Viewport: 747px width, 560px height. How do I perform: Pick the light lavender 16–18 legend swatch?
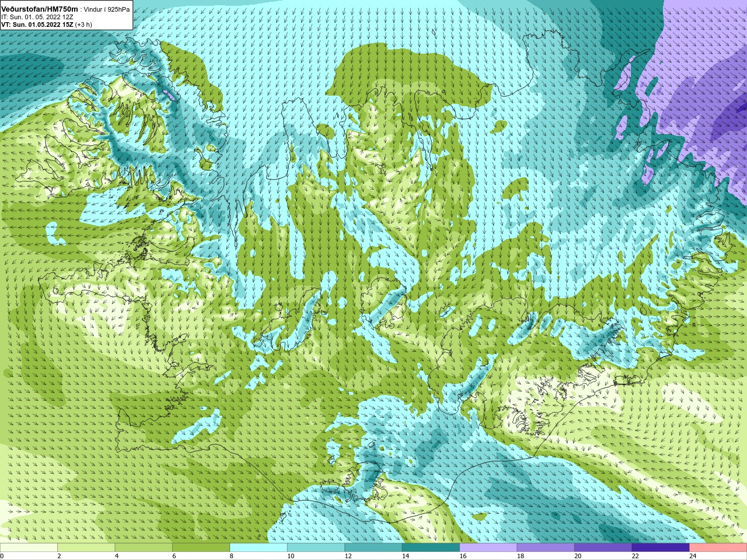pos(488,548)
